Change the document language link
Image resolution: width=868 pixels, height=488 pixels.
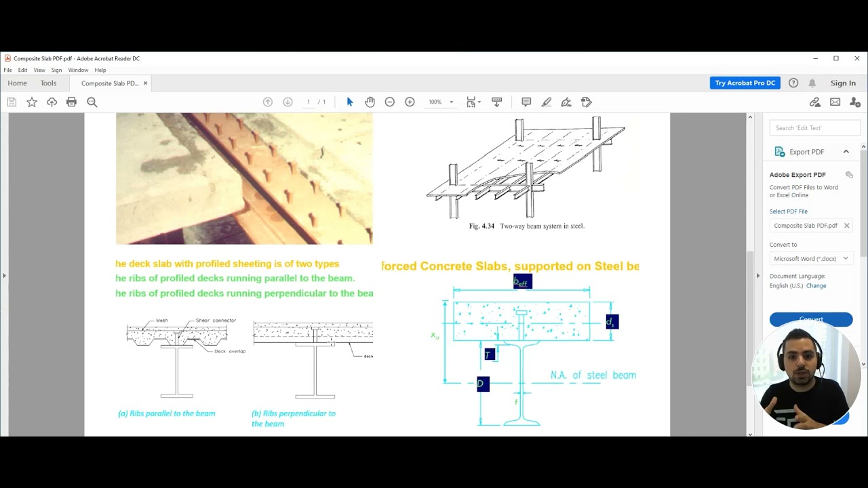pyautogui.click(x=816, y=286)
